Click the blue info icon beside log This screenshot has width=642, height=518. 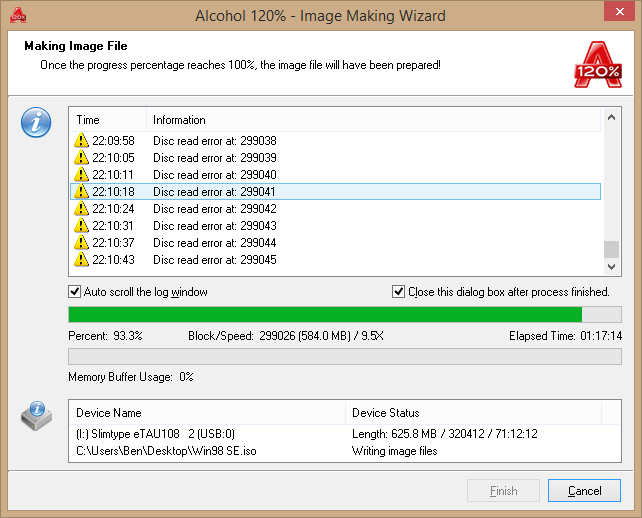(36, 122)
